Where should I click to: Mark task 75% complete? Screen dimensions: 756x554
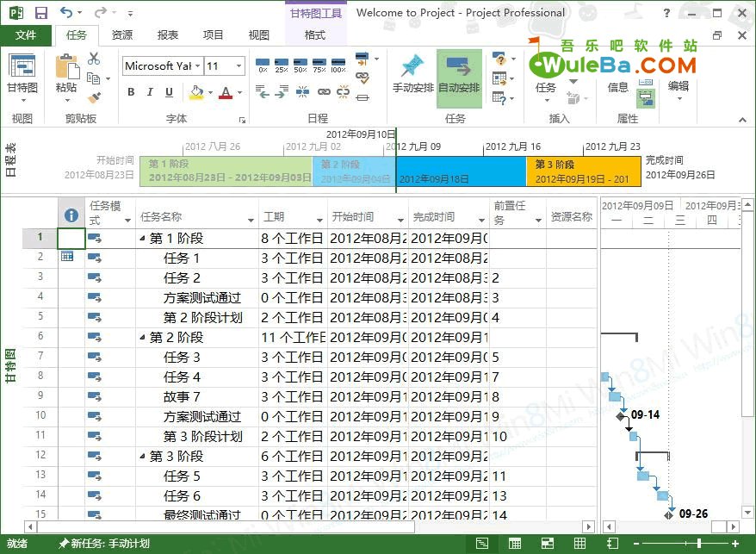point(319,65)
